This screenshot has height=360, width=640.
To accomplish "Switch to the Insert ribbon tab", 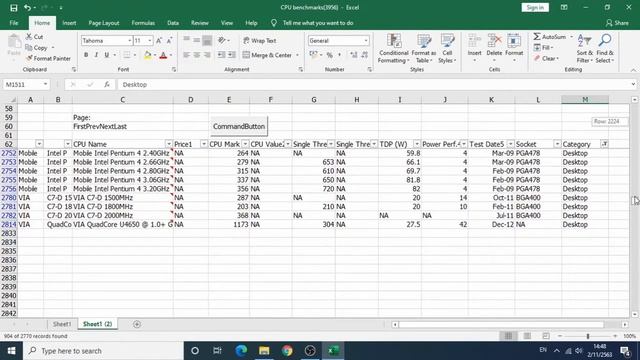I will [x=69, y=23].
